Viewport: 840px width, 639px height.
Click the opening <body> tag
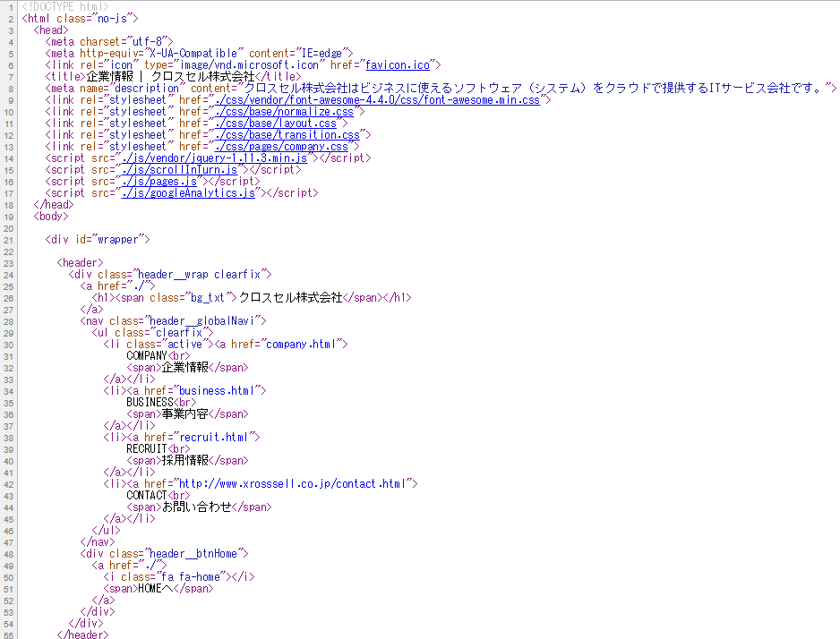point(51,217)
